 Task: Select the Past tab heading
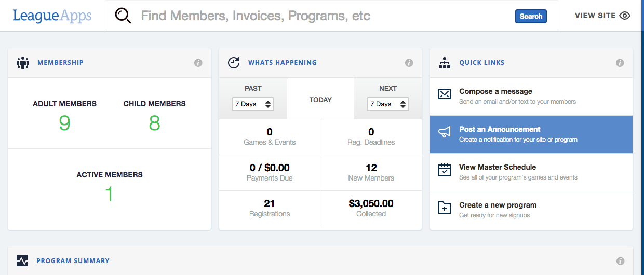pyautogui.click(x=253, y=88)
